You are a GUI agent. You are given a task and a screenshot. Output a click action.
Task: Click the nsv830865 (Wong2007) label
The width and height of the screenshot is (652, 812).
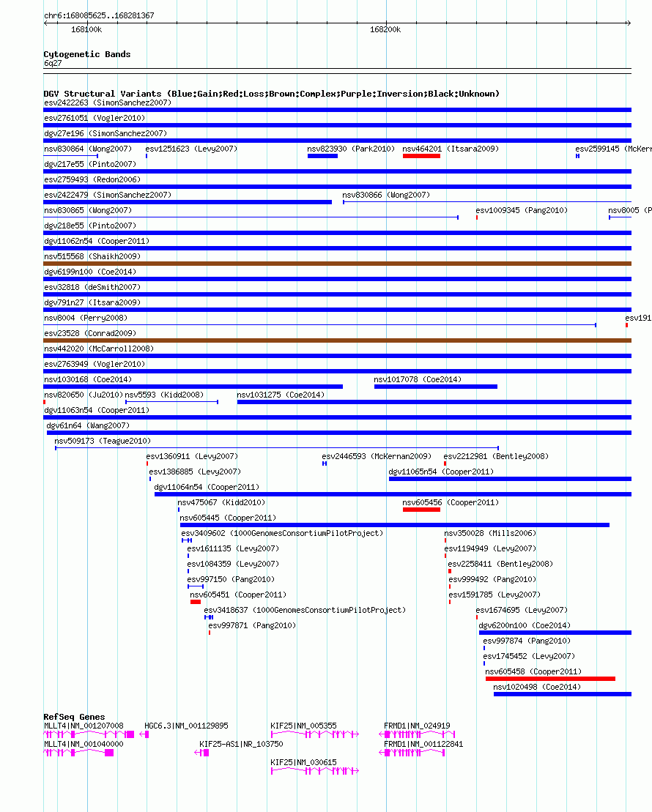pyautogui.click(x=88, y=210)
